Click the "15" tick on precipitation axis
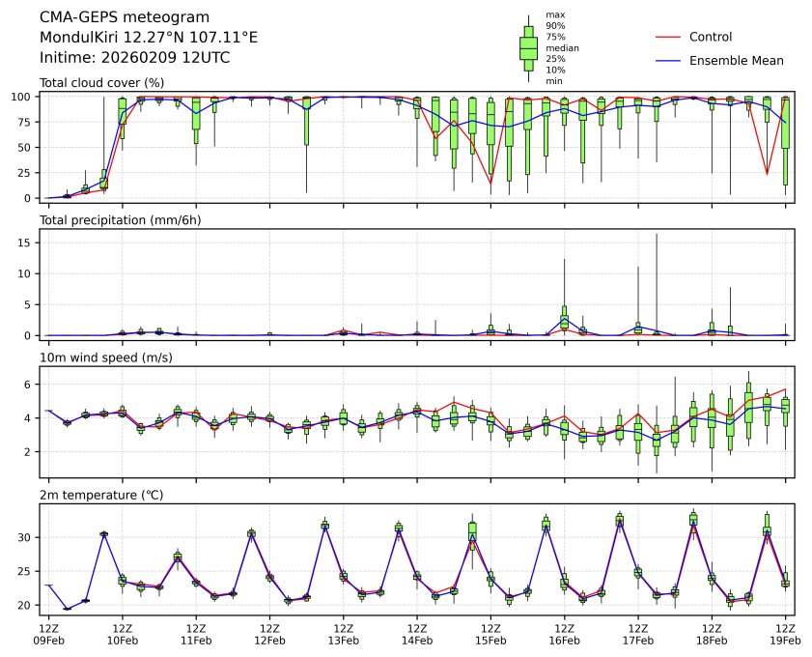Image resolution: width=812 pixels, height=657 pixels. pyautogui.click(x=28, y=243)
